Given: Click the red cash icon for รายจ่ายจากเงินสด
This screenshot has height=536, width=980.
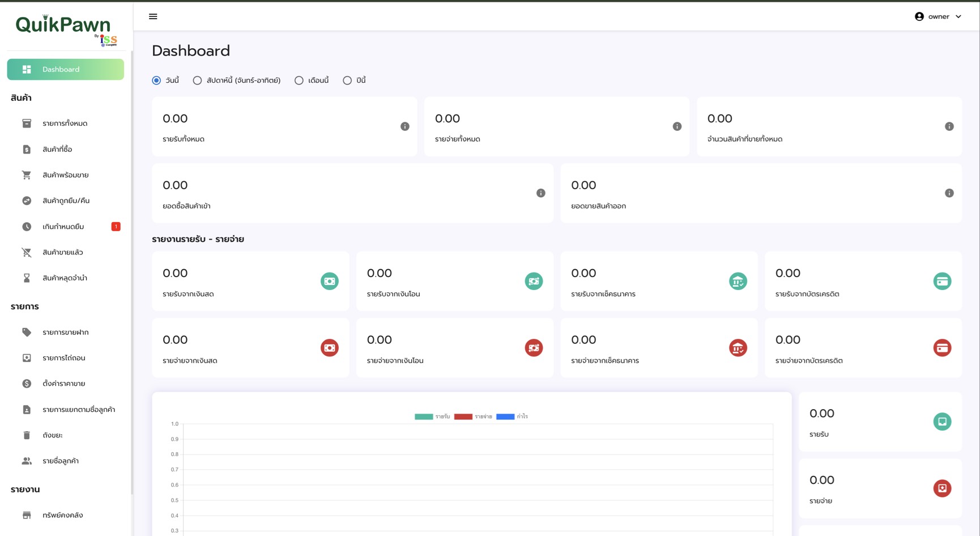Looking at the screenshot, I should (330, 348).
